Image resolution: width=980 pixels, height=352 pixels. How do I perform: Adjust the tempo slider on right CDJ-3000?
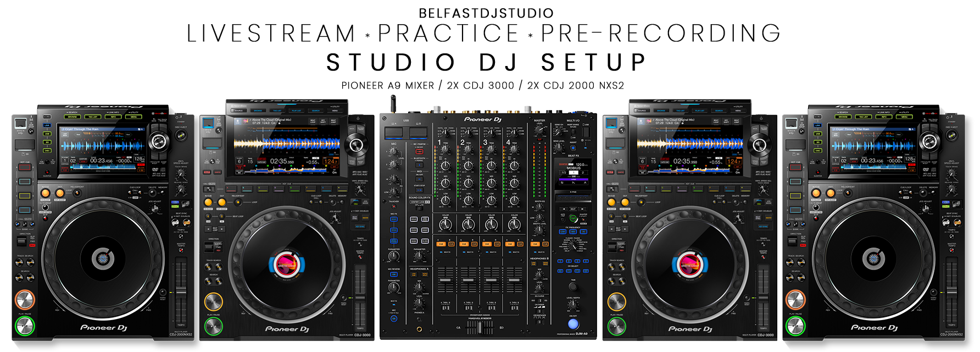click(x=764, y=298)
